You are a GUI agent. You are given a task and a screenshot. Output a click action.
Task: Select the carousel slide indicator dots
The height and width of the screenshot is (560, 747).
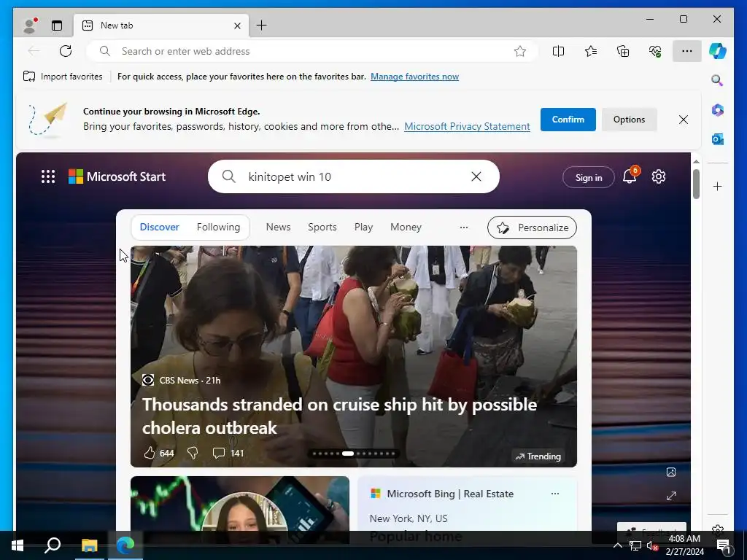pos(354,454)
